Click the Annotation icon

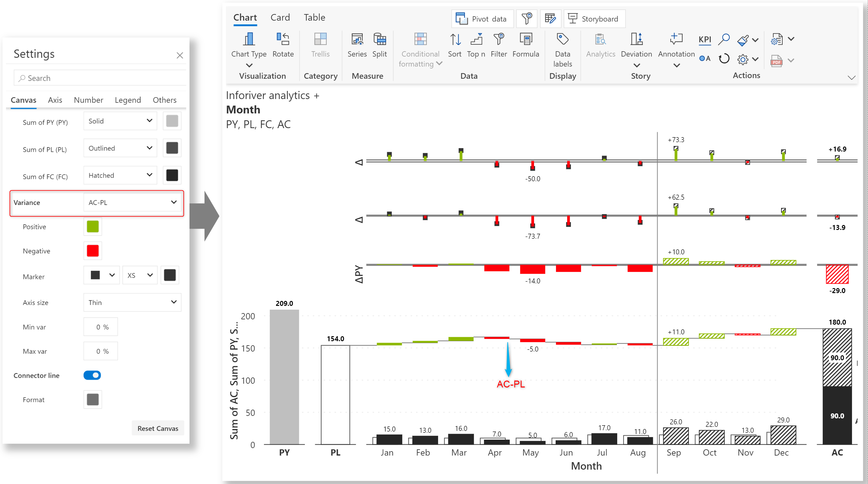[x=676, y=39]
